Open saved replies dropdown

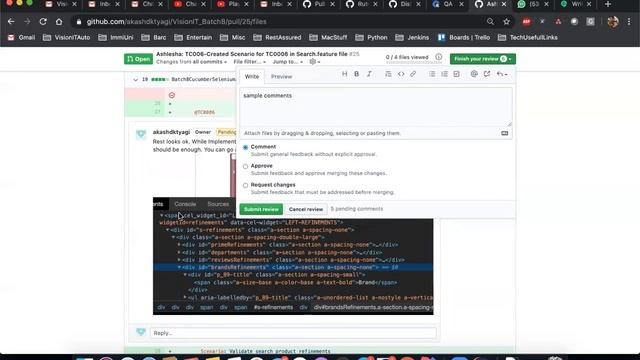pos(502,74)
